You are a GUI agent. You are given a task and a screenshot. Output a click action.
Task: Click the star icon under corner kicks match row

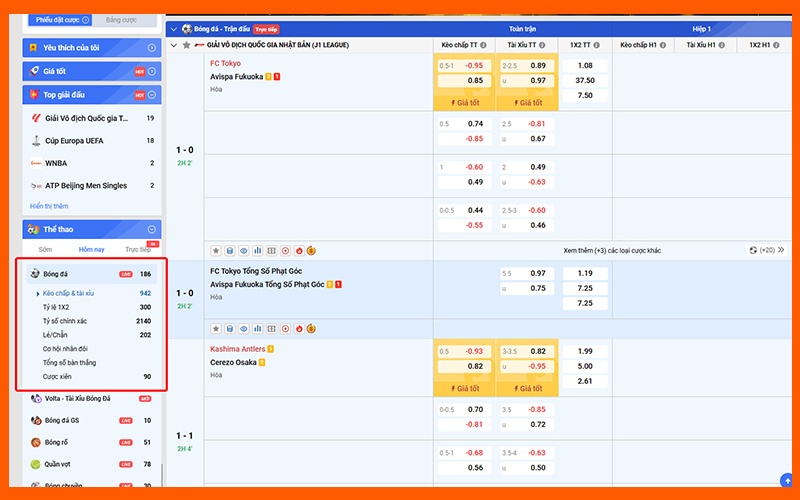coord(215,328)
